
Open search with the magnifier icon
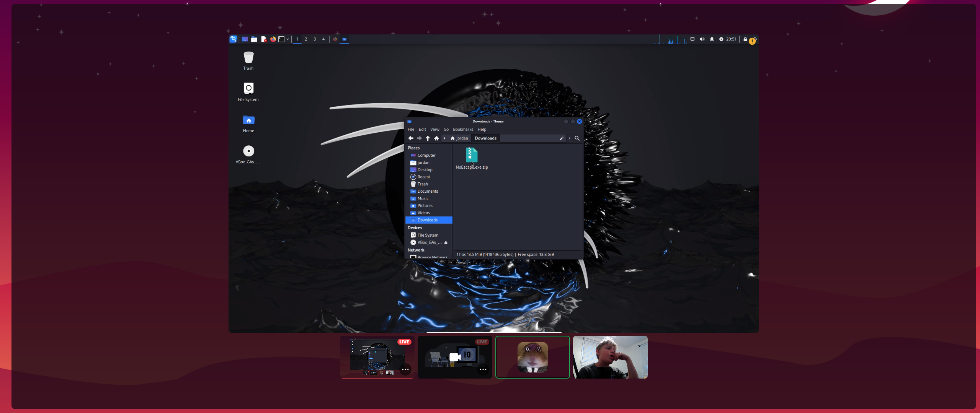[x=577, y=138]
